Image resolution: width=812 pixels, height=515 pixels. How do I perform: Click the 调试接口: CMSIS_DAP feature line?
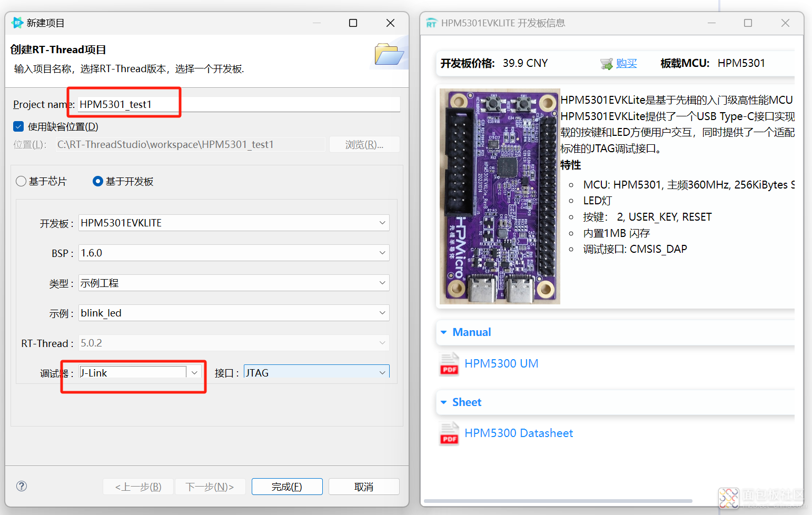pos(635,249)
